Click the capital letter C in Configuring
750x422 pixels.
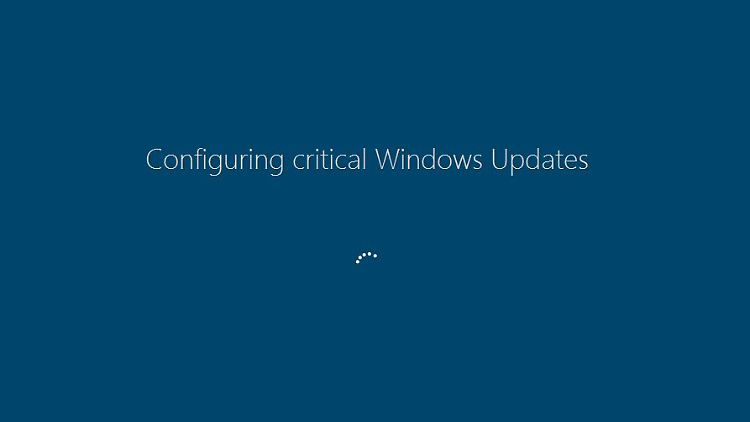click(154, 160)
